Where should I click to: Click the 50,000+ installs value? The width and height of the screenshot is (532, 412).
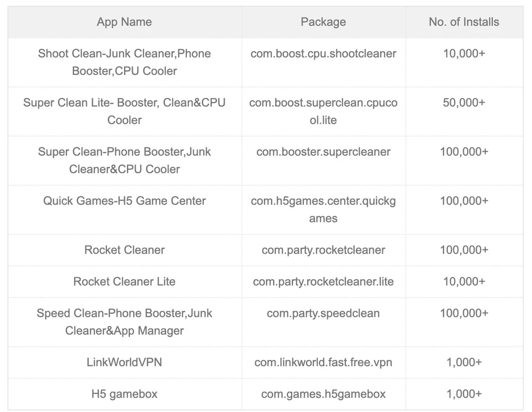(x=464, y=103)
